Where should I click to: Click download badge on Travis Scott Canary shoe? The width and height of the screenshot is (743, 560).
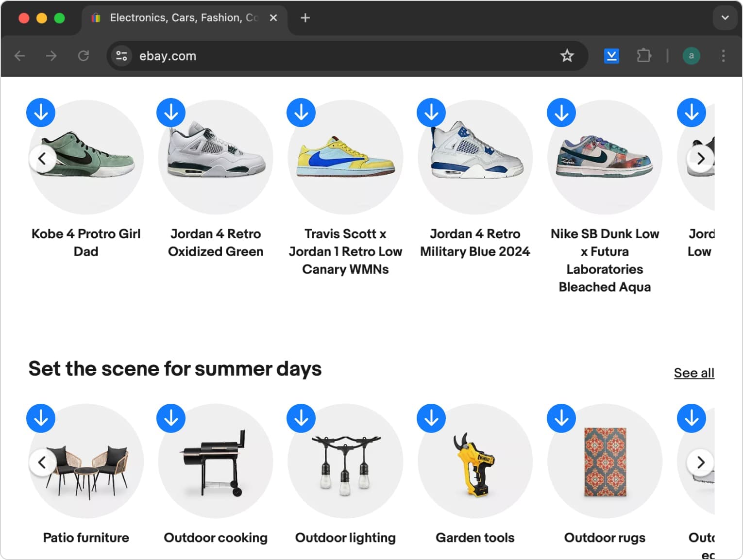pyautogui.click(x=301, y=113)
